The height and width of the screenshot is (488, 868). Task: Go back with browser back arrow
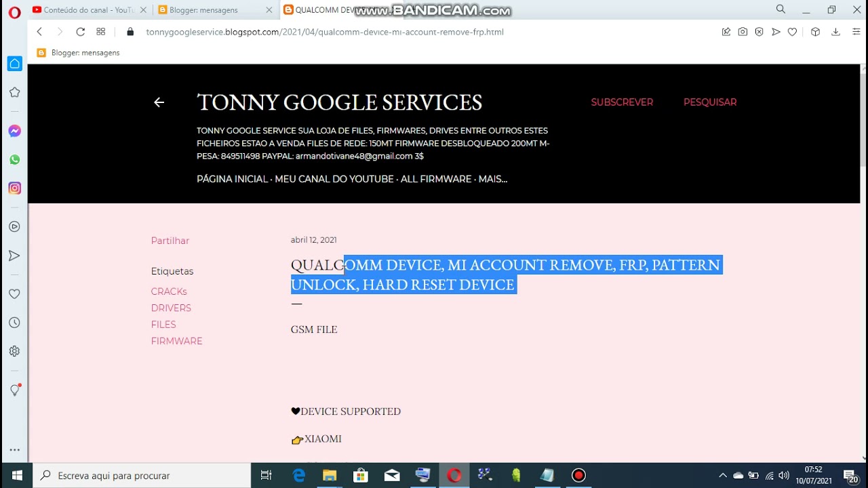click(39, 32)
